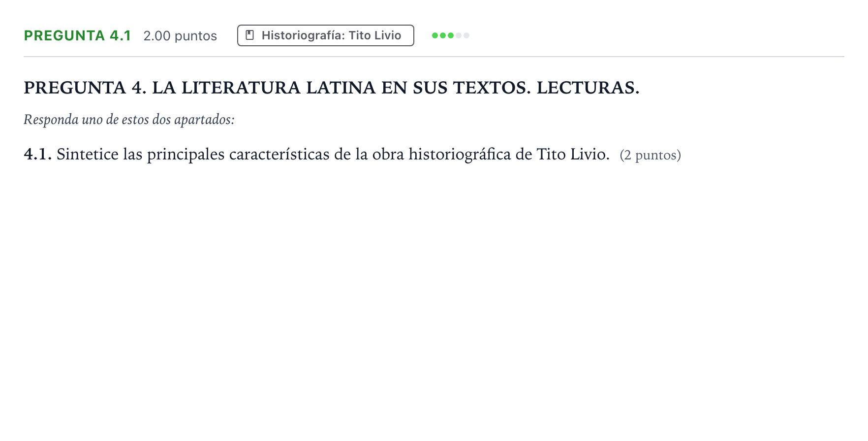Select the 2.00 puntos score text
Viewport: 868px width, 441px height.
click(x=180, y=36)
